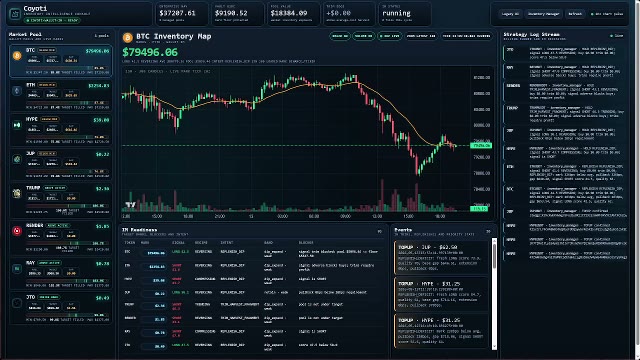
Task: Click the large $79496.06 BTC price
Action: tap(150, 52)
